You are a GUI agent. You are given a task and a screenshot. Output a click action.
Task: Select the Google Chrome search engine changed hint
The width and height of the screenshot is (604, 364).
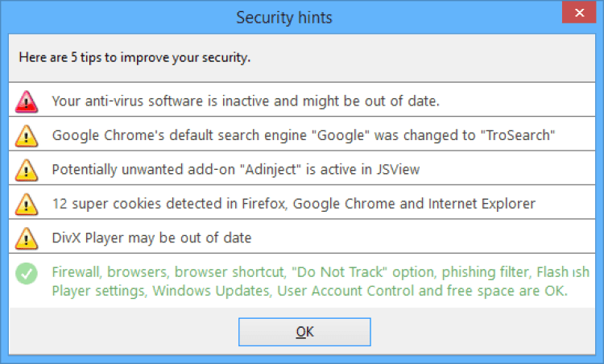click(x=303, y=135)
